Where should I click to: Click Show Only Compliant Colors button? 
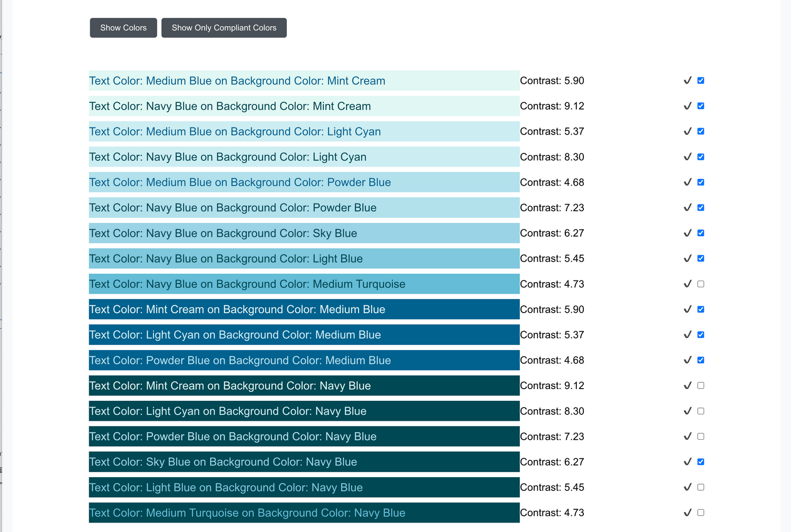224,28
